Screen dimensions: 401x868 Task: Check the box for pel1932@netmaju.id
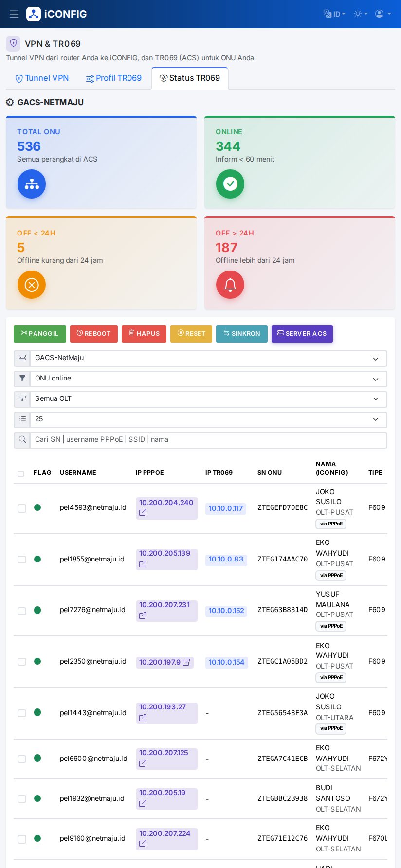click(22, 799)
